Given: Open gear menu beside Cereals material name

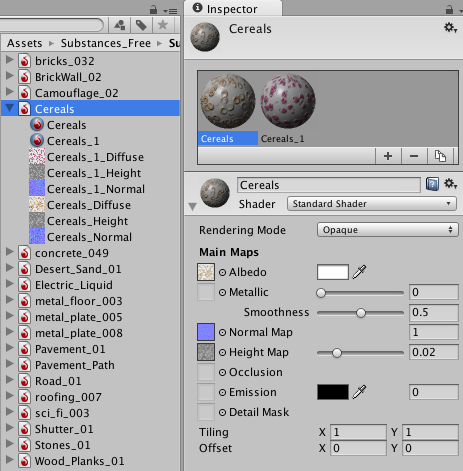Looking at the screenshot, I should [x=450, y=184].
